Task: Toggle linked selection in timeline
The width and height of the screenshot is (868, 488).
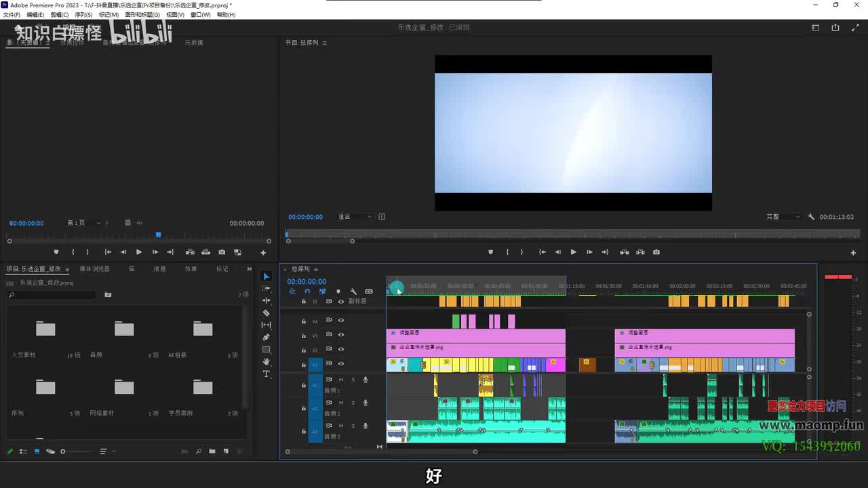Action: click(322, 291)
